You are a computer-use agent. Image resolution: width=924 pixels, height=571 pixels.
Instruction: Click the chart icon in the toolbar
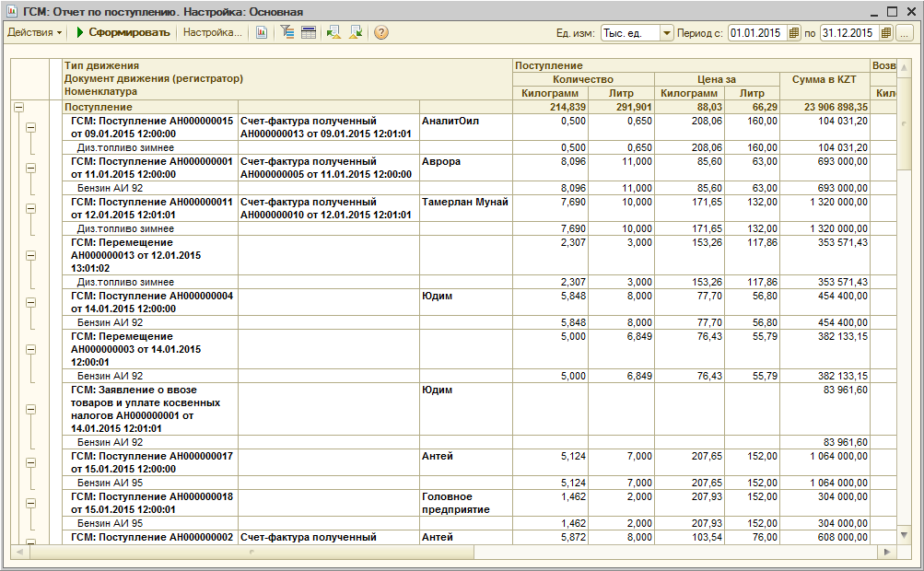[x=262, y=33]
